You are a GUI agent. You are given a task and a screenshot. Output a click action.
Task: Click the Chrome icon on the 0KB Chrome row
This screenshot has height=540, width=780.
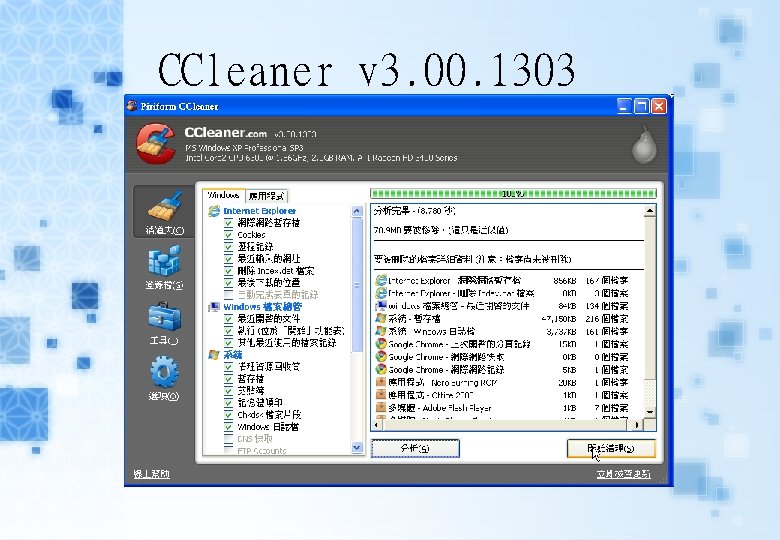point(381,357)
